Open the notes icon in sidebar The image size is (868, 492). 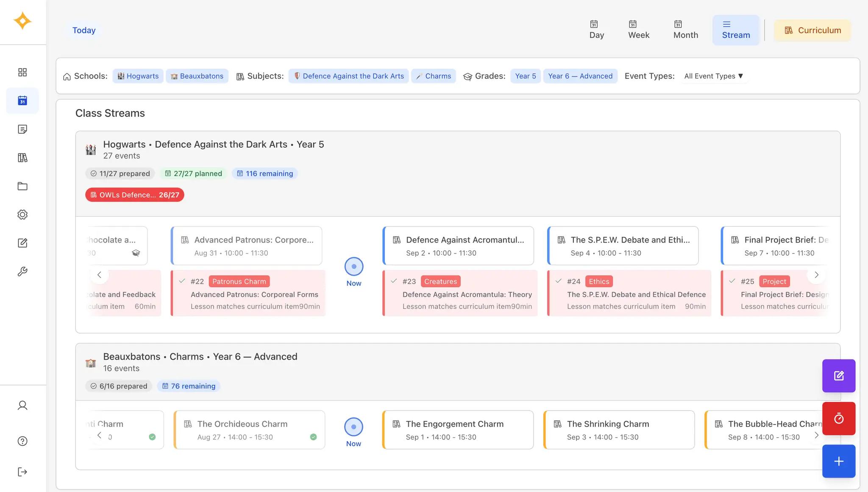coord(22,129)
